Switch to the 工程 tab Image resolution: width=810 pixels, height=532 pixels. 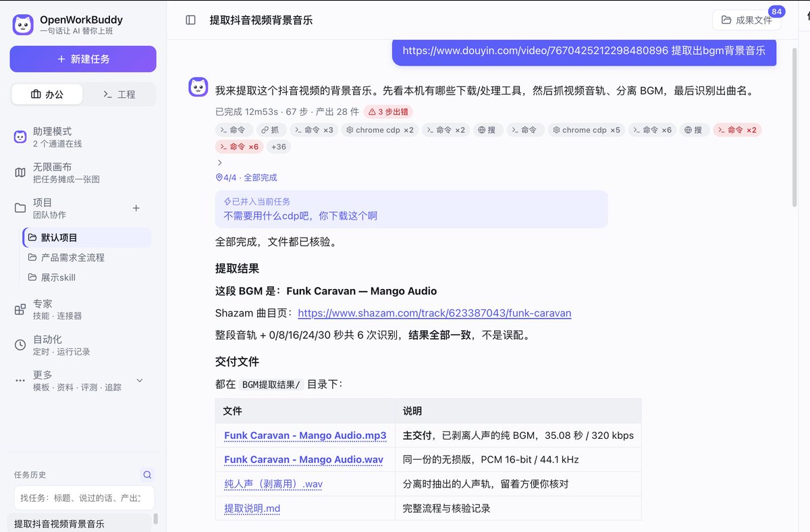(119, 95)
